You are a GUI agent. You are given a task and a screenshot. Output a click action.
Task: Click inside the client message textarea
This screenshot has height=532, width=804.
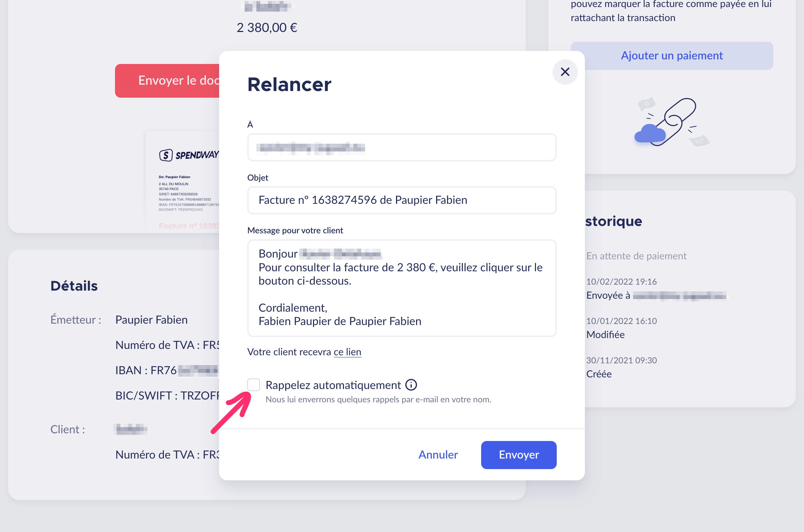click(x=402, y=288)
